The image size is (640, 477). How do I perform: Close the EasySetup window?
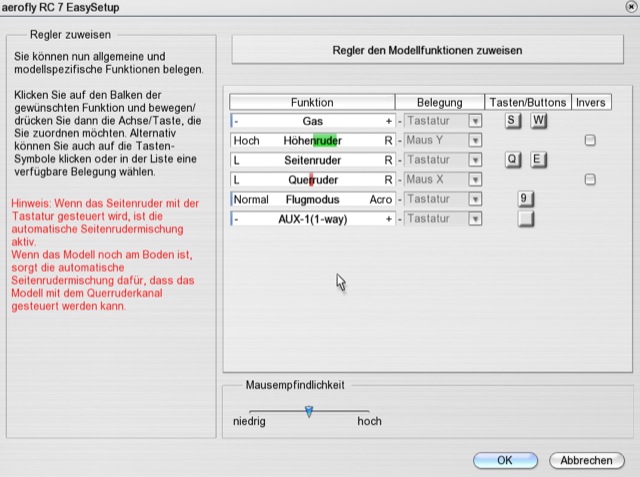point(630,6)
